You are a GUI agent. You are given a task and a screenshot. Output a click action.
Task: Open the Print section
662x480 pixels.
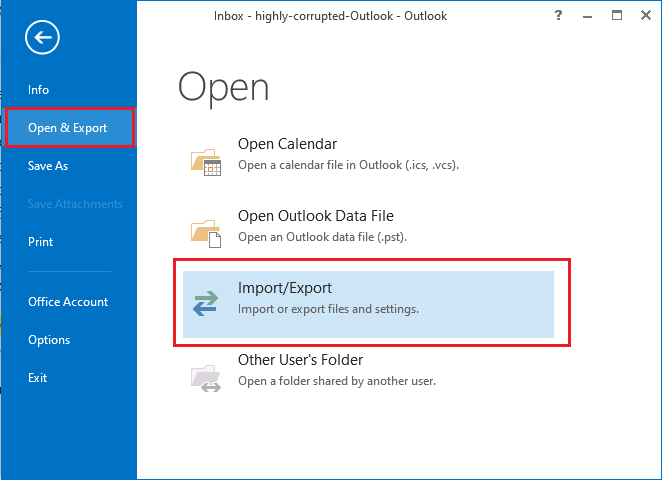pyautogui.click(x=41, y=241)
